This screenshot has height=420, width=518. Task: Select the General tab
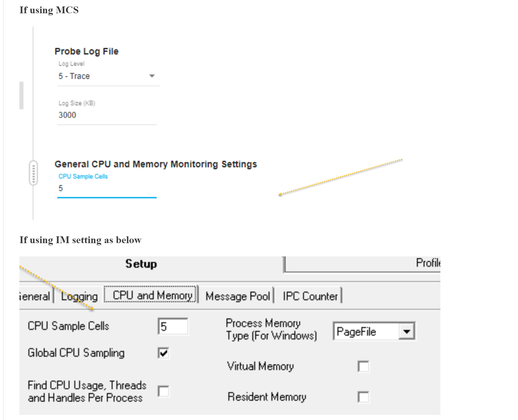34,296
